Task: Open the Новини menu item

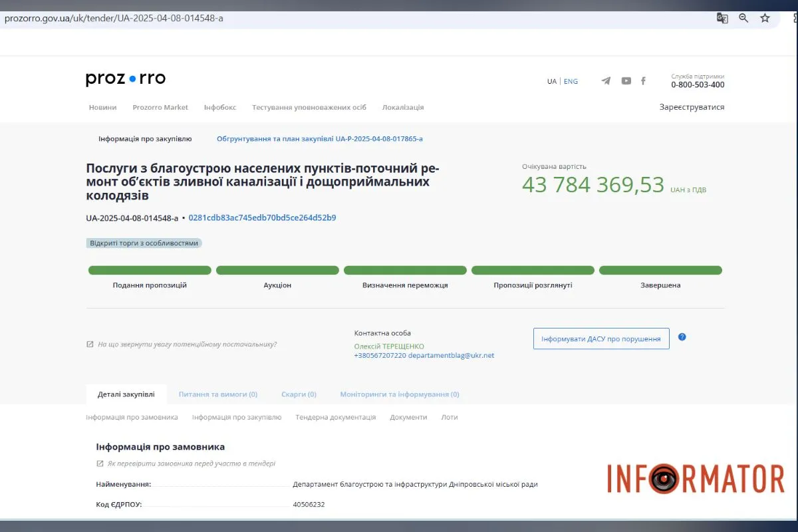Action: pos(102,107)
